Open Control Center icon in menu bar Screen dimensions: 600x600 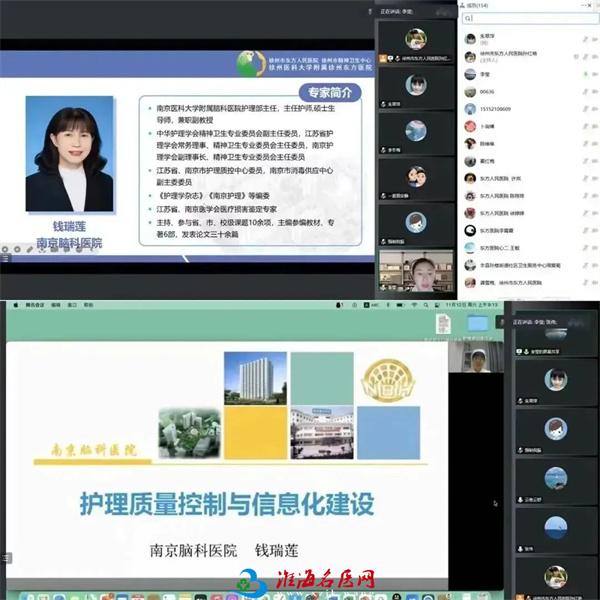[x=437, y=305]
